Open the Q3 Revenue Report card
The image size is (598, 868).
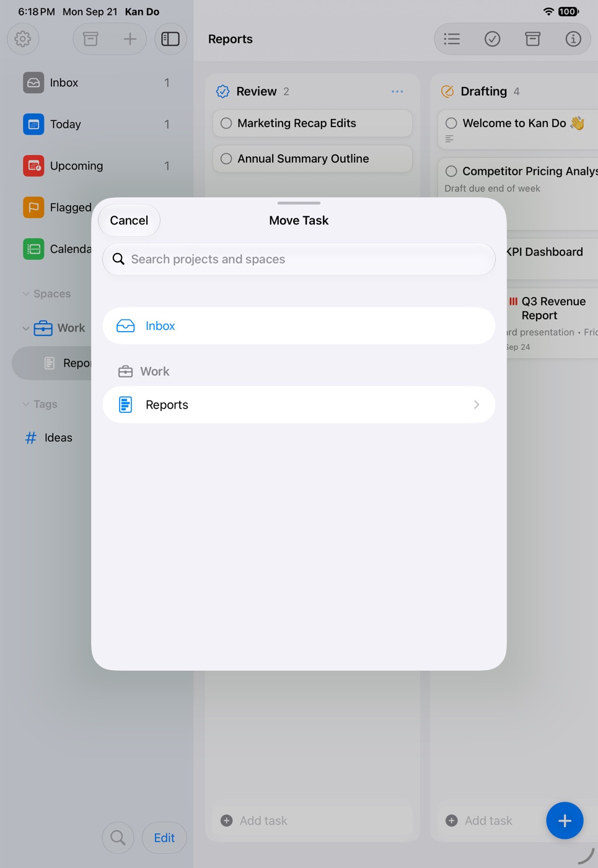tap(552, 323)
